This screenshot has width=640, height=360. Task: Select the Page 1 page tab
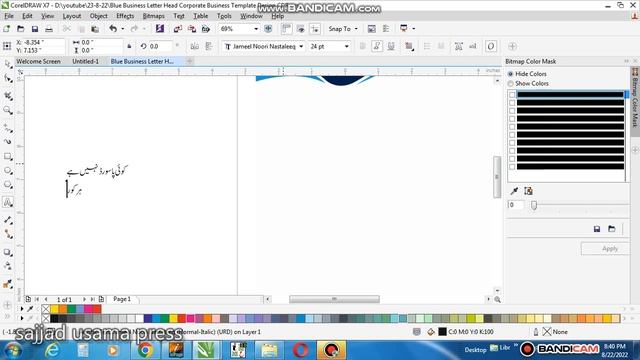tap(122, 299)
